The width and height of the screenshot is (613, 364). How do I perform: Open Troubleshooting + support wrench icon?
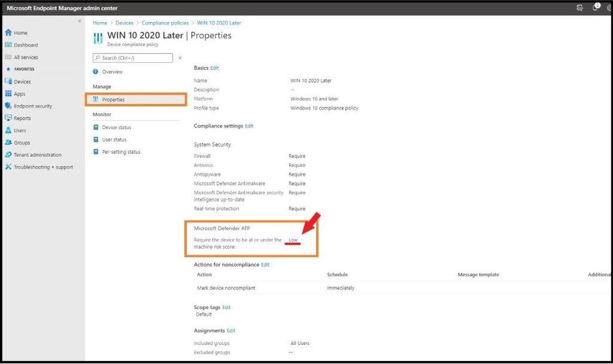point(8,167)
